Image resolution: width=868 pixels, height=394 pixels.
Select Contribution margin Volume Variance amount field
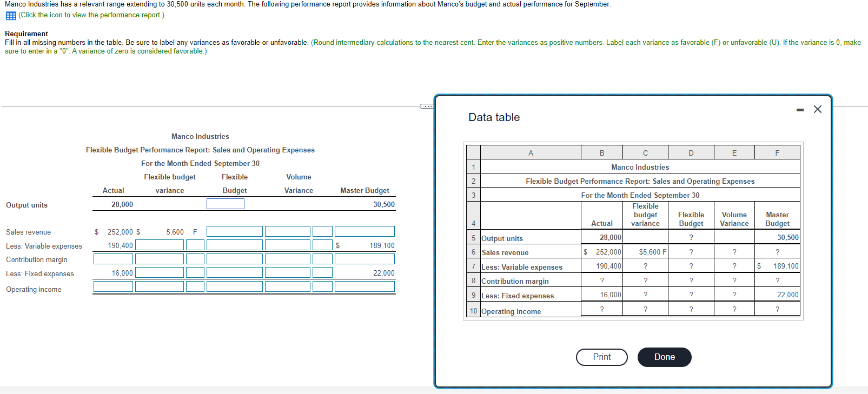pyautogui.click(x=288, y=259)
